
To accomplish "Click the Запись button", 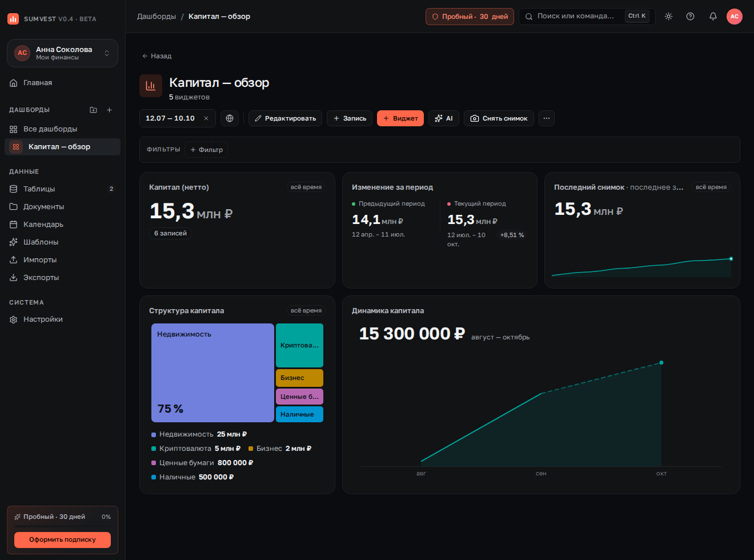I will [350, 118].
